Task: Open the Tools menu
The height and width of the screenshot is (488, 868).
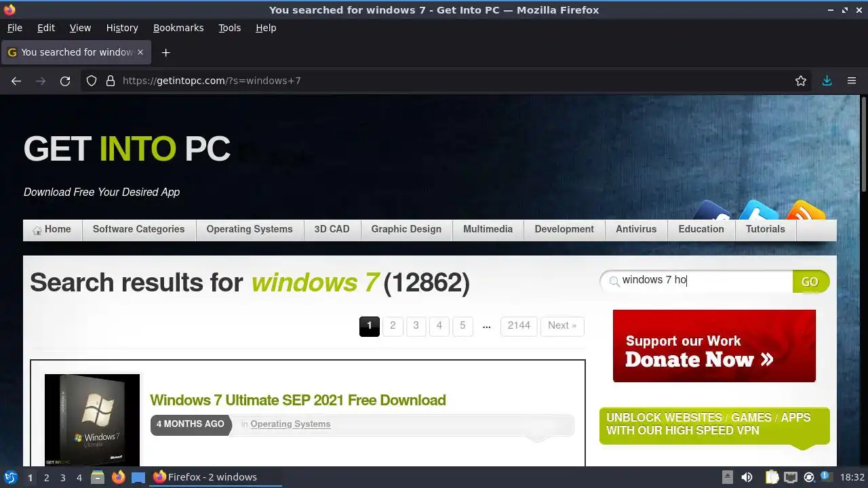Action: (229, 28)
